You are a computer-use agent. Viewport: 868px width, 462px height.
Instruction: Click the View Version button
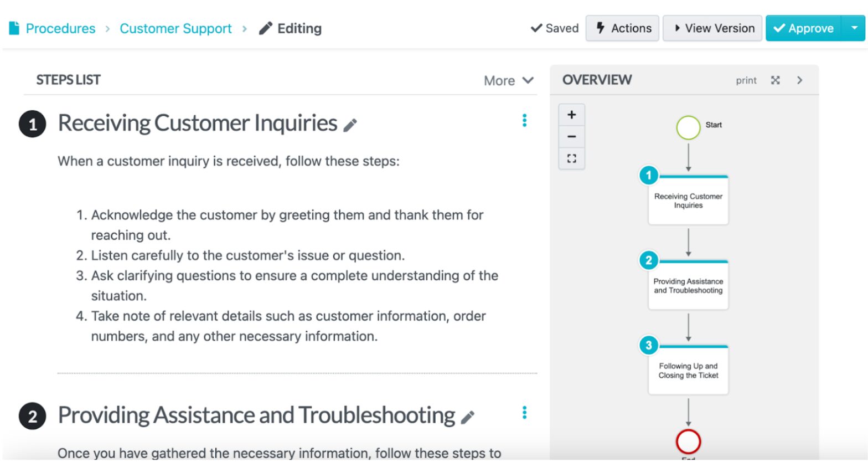(713, 28)
